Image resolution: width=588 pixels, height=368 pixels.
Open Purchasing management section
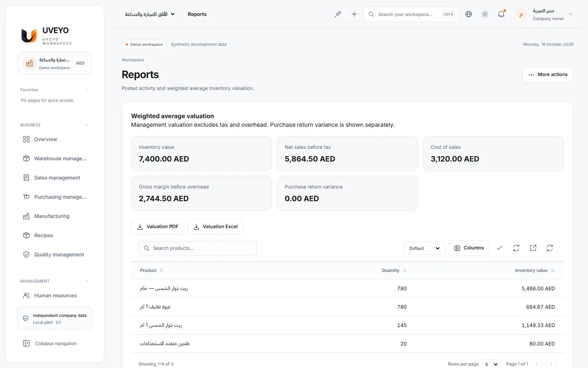point(55,197)
